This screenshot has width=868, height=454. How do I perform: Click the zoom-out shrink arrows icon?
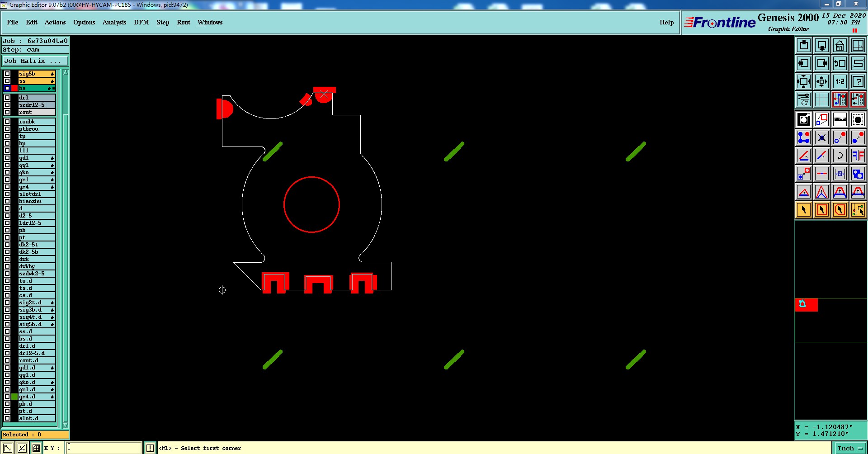(822, 81)
